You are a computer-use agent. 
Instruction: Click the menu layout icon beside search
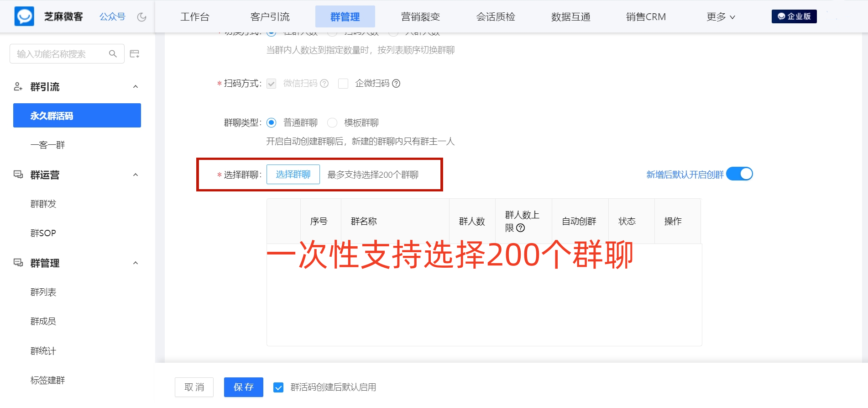(135, 54)
